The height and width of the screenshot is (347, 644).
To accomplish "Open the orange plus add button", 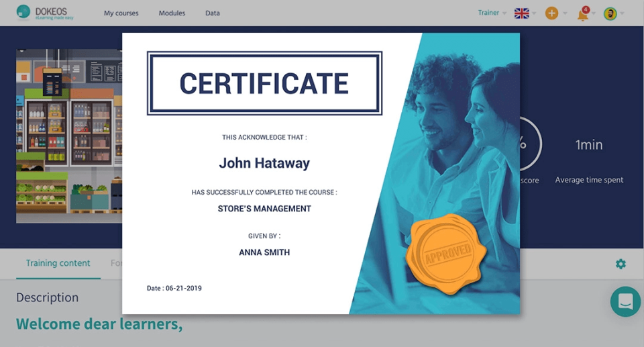I will coord(551,13).
